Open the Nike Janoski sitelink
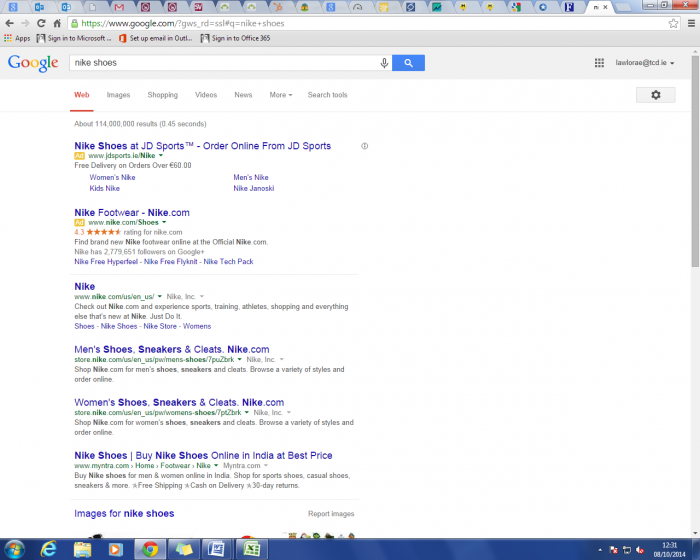Viewport: 700px width, 560px height. point(254,188)
